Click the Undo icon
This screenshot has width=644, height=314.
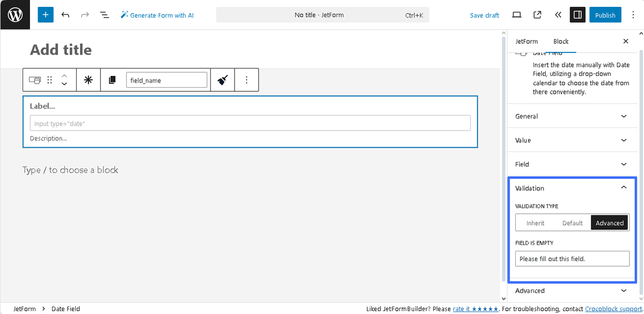pyautogui.click(x=65, y=14)
